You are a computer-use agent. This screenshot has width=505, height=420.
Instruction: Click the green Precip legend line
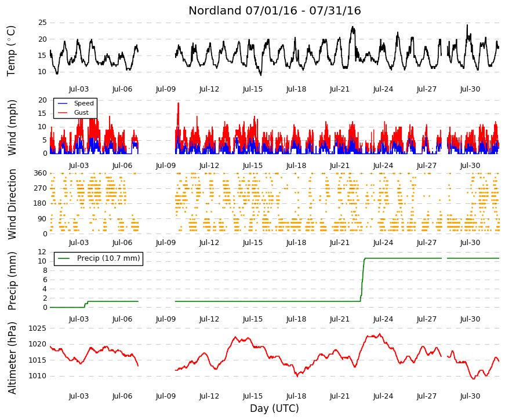(x=64, y=258)
